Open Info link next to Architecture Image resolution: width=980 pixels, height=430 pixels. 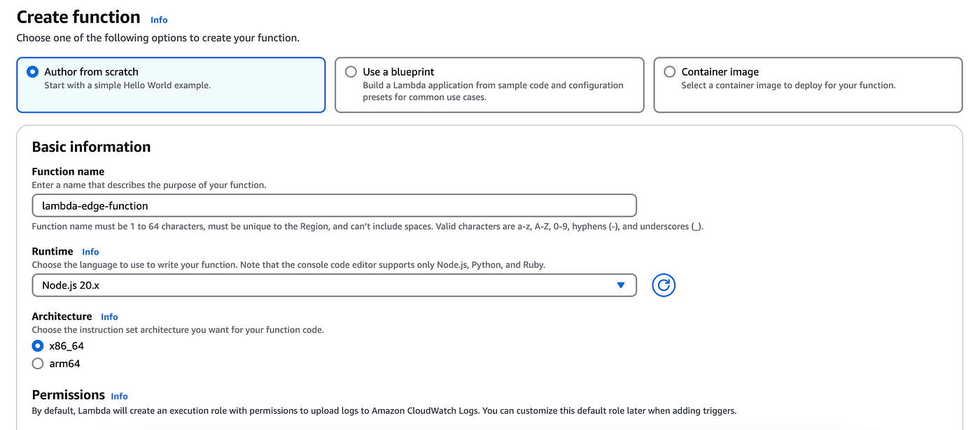109,317
